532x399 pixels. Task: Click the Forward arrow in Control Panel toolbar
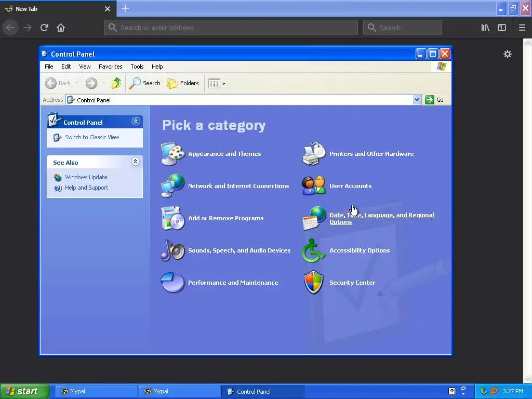click(x=91, y=83)
